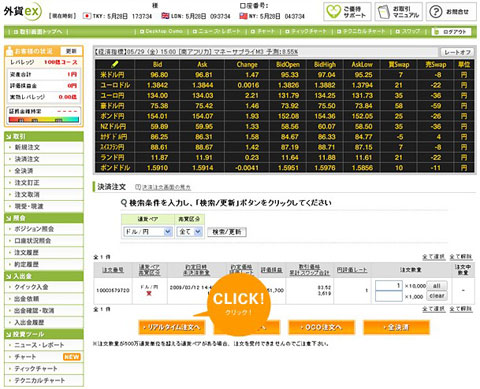Click the 外貨ex logo
480x389 pixels.
(23, 11)
